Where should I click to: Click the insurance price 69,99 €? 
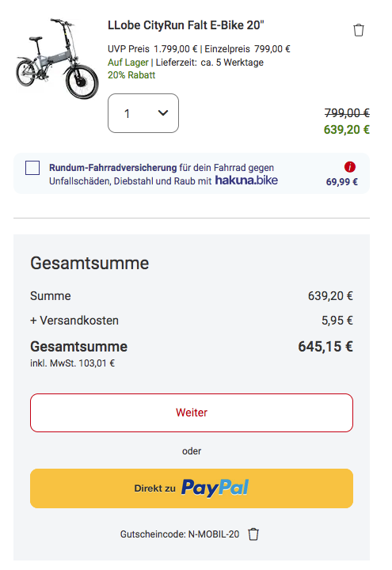342,182
